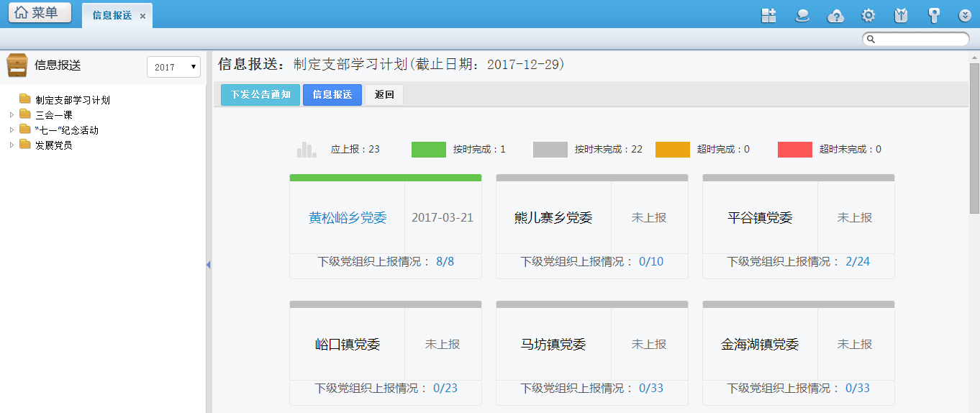
Task: Open the 菜单 home menu
Action: [x=40, y=13]
